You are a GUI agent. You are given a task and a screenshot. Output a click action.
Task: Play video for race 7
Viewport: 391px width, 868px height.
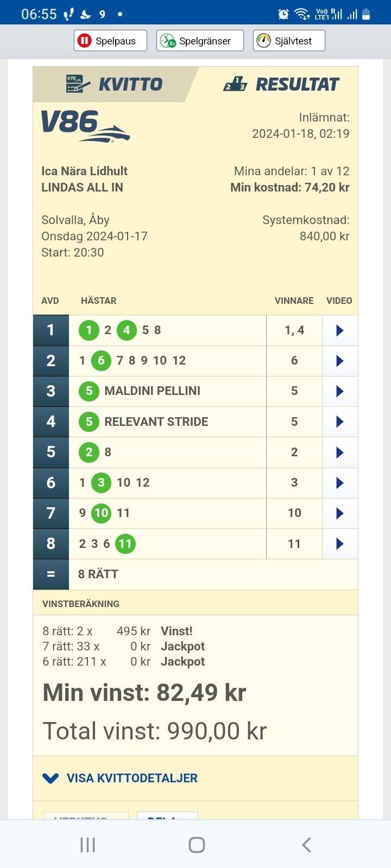340,513
